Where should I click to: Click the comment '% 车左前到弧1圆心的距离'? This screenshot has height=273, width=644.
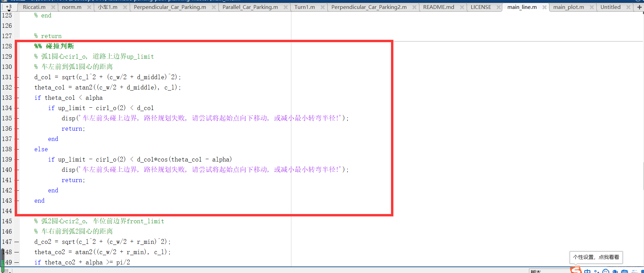pyautogui.click(x=73, y=67)
